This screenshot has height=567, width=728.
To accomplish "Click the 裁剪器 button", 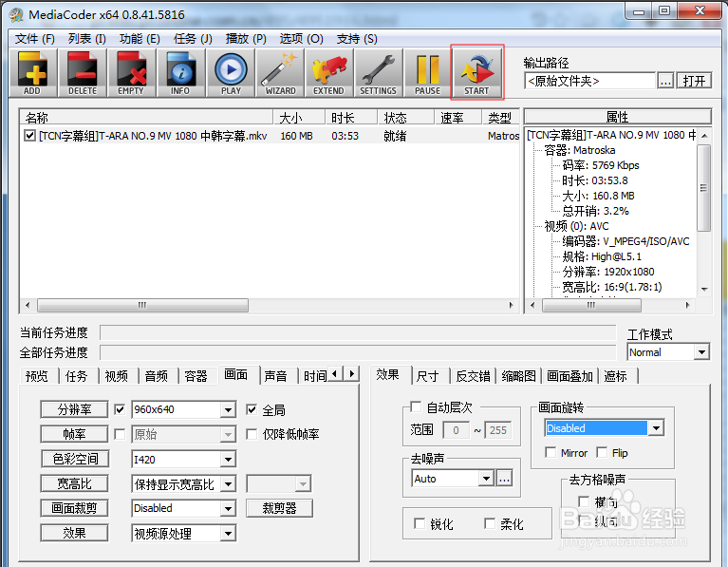I will (279, 508).
